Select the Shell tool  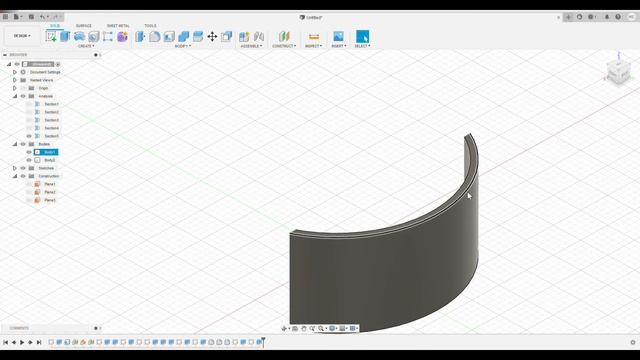[x=169, y=36]
